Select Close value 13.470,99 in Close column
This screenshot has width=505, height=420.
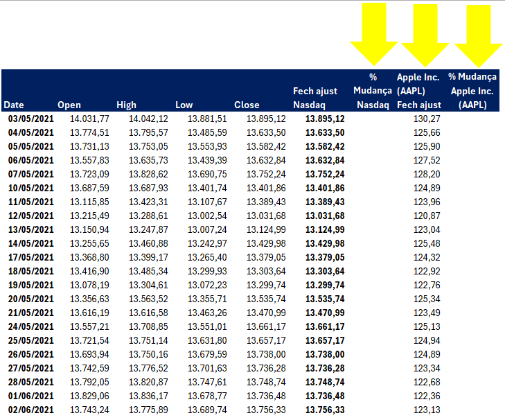[266, 313]
